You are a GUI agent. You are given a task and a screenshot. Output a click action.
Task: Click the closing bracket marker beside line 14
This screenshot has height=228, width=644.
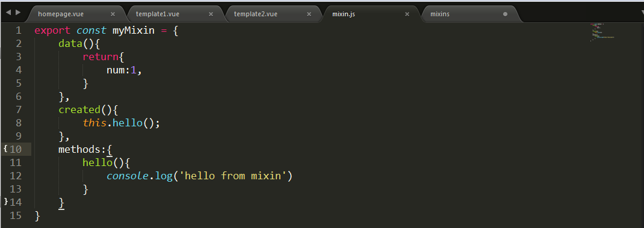[x=5, y=202]
